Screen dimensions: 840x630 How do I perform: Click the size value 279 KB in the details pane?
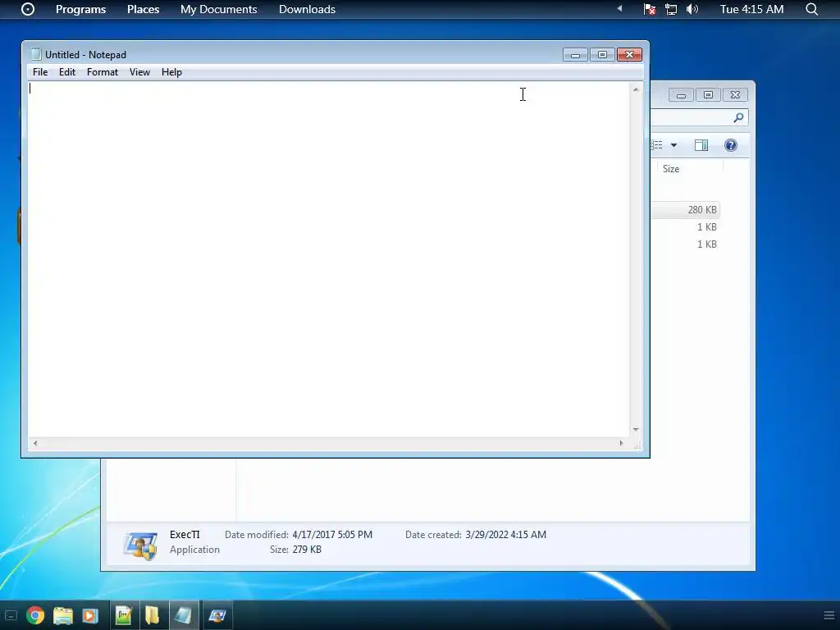pyautogui.click(x=307, y=549)
